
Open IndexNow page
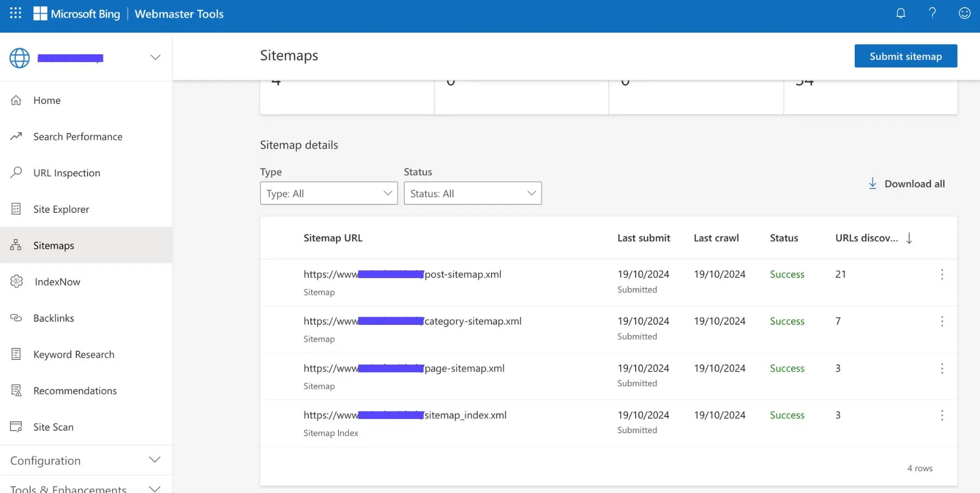(86, 282)
